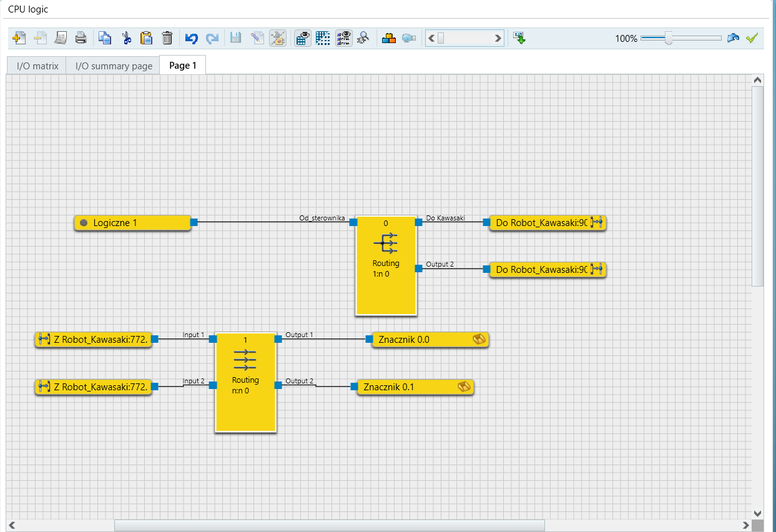Click Output 2 label of Routing n:n

(x=300, y=381)
